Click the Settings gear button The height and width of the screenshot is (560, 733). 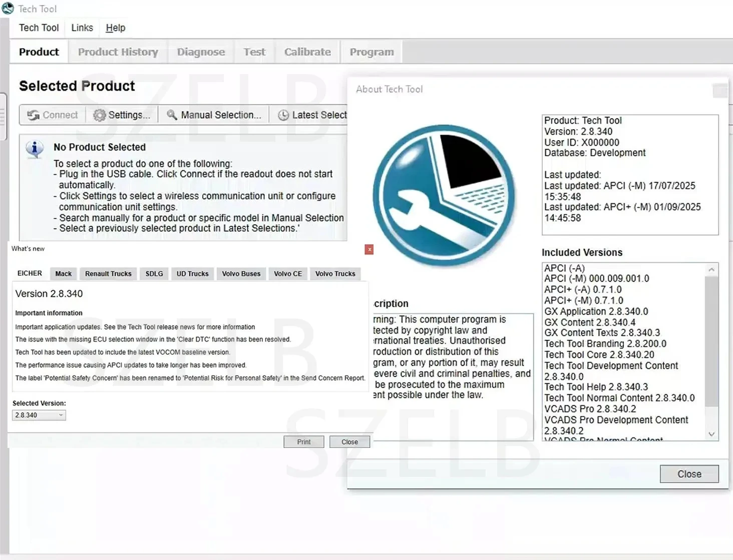[122, 115]
